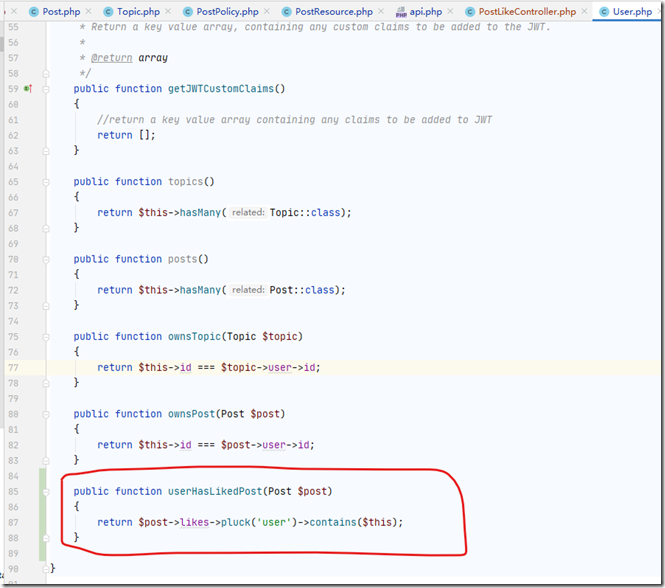The height and width of the screenshot is (588, 665).
Task: Click the class closing fold marker at line 90
Action: pos(46,569)
